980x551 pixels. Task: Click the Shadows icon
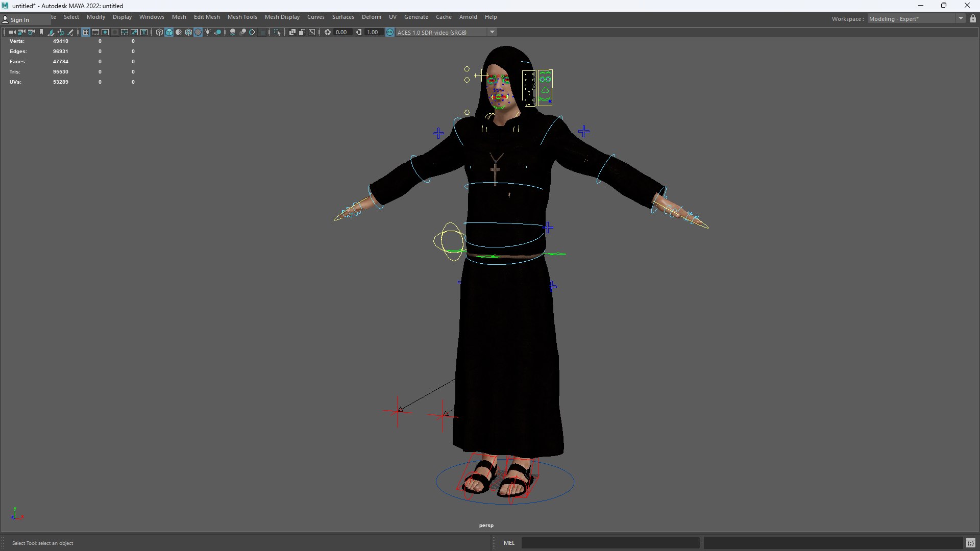(x=217, y=32)
